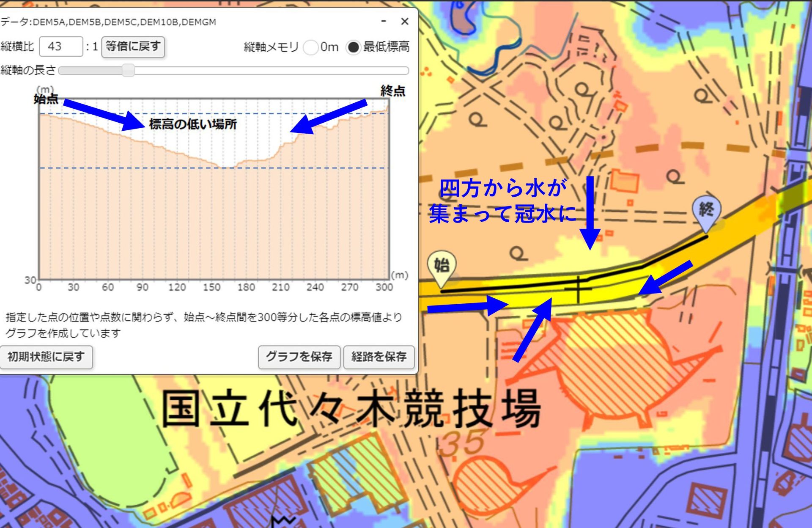Click 経路を保存 button
This screenshot has width=812, height=528.
point(379,357)
